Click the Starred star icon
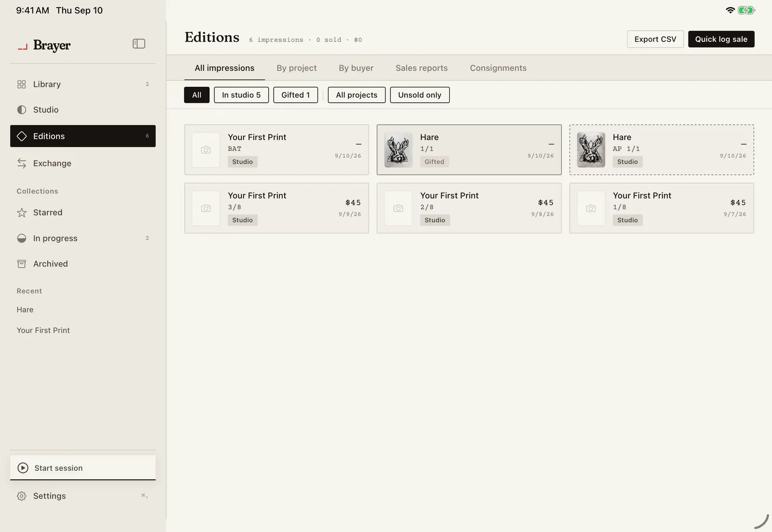This screenshot has width=772, height=532. [x=21, y=213]
